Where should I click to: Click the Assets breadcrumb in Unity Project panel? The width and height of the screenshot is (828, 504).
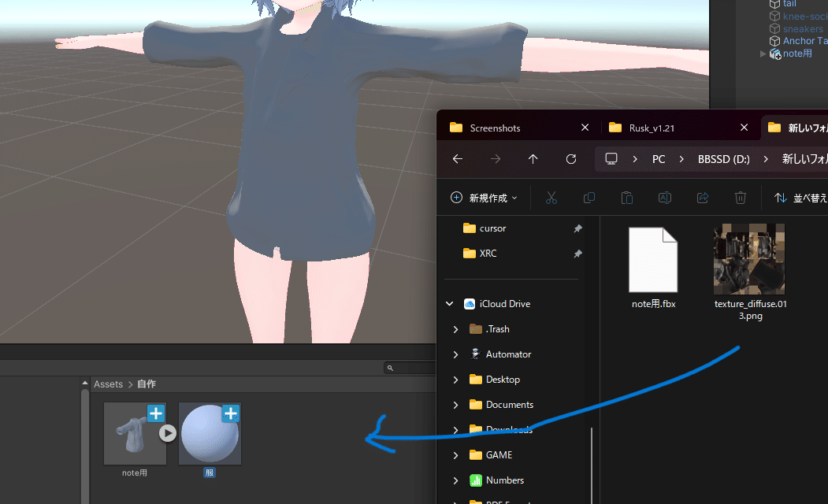108,384
